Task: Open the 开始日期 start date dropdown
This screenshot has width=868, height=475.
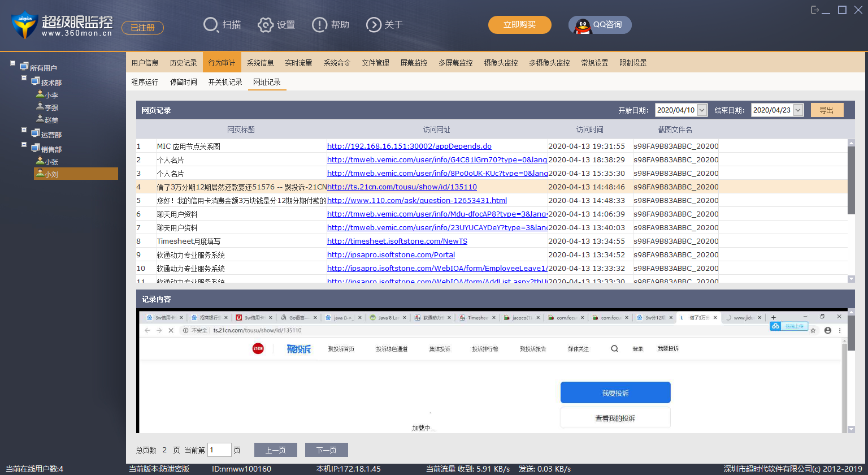Action: click(x=702, y=110)
